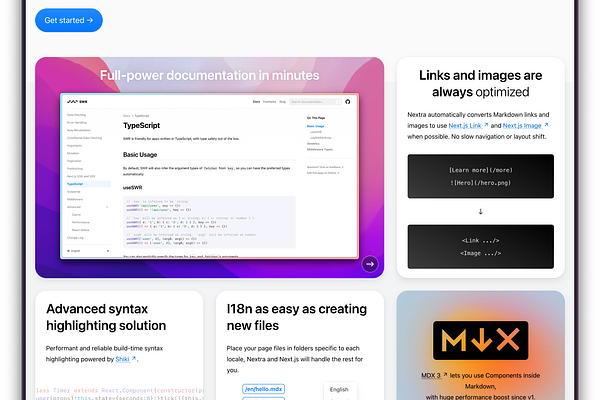Select Suspense in the SWR sidebar
Screen dimensions: 600x400
pos(74,192)
